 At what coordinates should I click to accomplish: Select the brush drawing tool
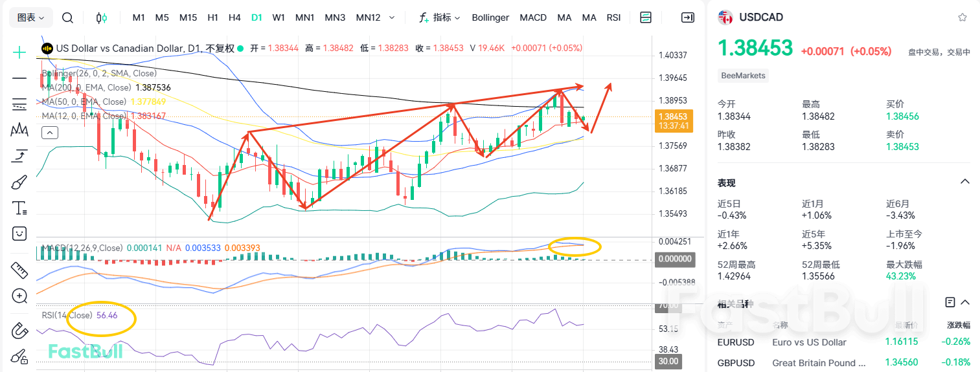coord(19,182)
